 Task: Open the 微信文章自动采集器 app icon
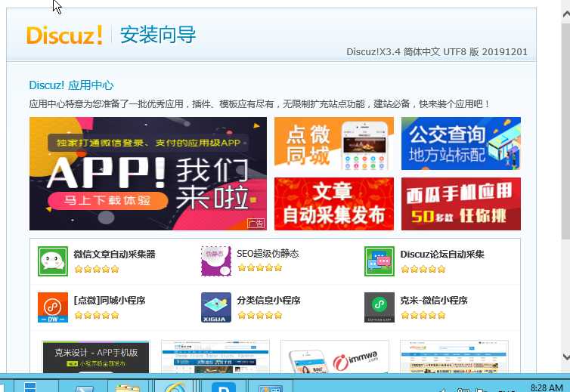tap(53, 261)
